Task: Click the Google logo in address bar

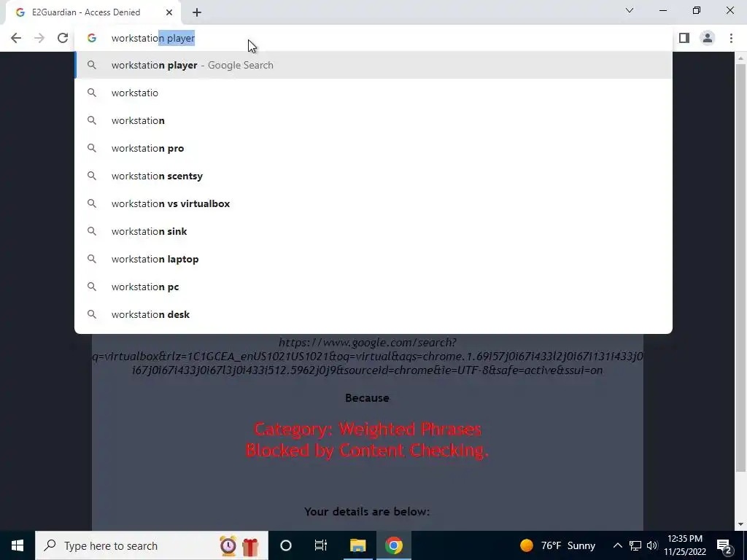Action: 92,38
